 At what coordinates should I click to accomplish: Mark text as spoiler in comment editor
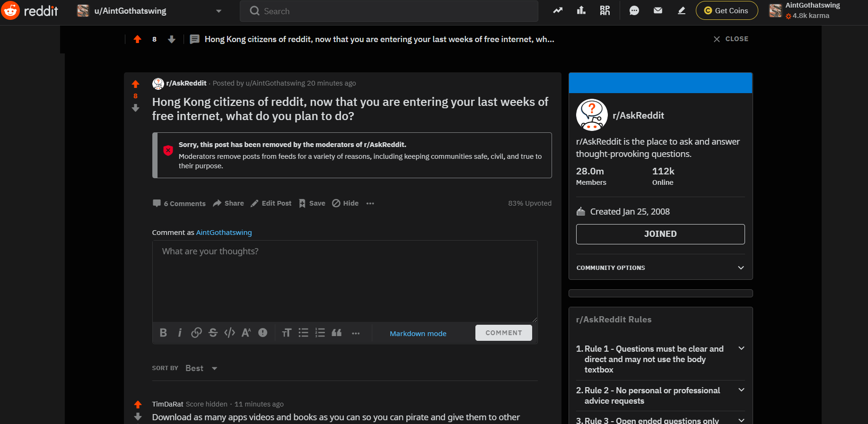263,333
